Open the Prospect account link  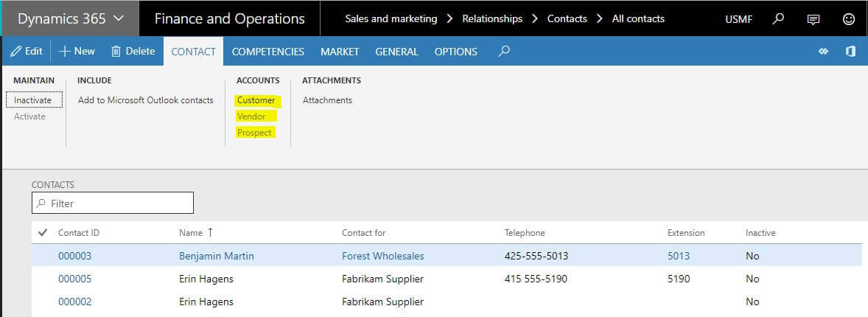pyautogui.click(x=255, y=133)
